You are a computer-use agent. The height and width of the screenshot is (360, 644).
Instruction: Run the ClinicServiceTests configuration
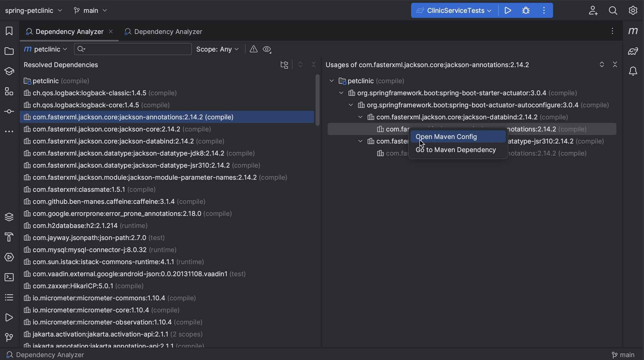508,10
